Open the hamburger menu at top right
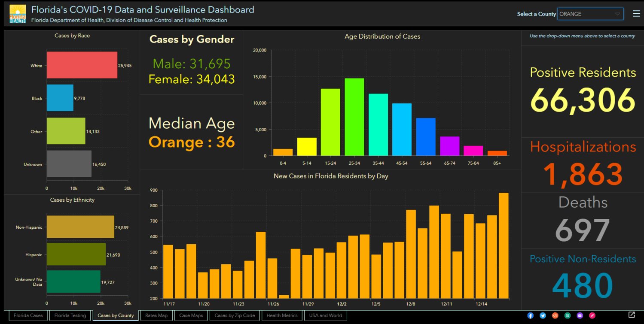 [x=636, y=14]
